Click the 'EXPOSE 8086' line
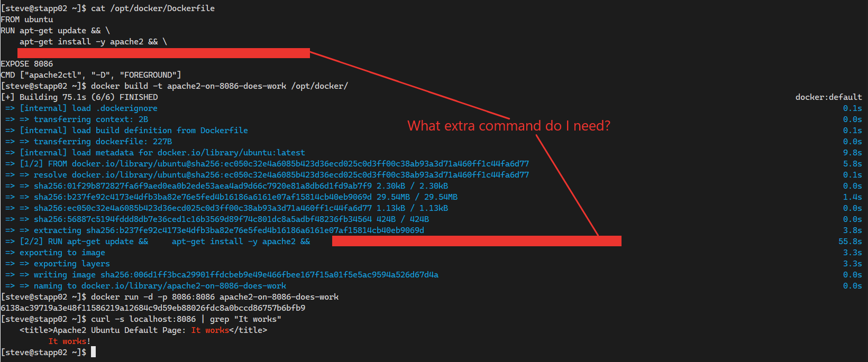868x362 pixels. coord(27,64)
